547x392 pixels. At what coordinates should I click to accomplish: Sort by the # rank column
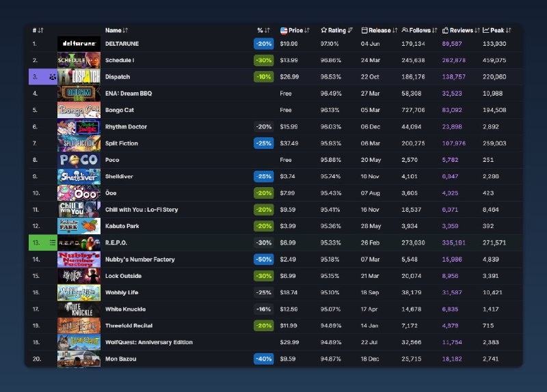point(38,30)
